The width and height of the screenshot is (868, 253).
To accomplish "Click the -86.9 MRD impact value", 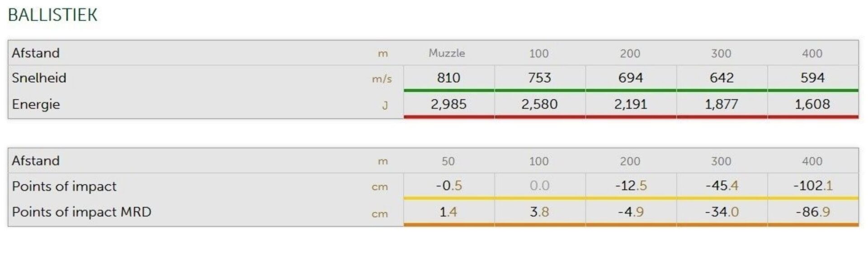I will coord(812,212).
